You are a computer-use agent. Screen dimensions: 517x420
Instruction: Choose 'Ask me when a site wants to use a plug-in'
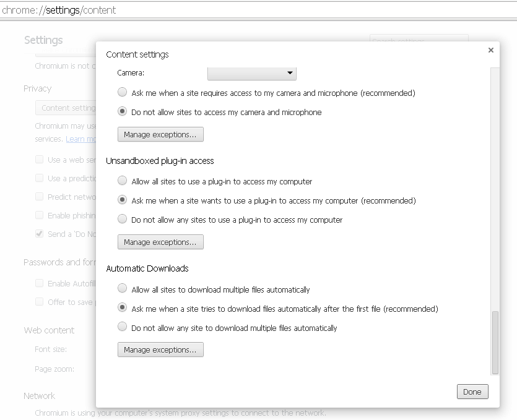(x=123, y=200)
